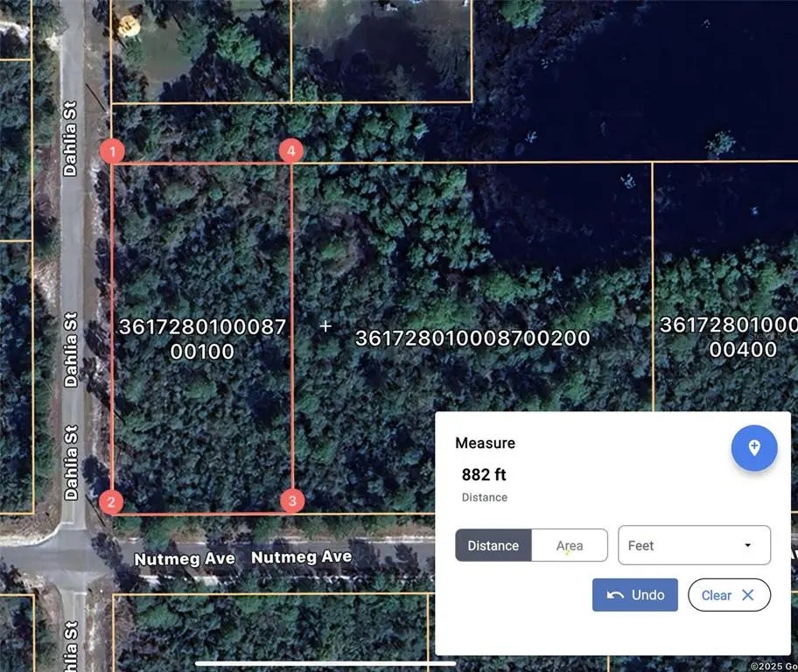
Task: Switch measurement mode to Distance
Action: (x=493, y=545)
